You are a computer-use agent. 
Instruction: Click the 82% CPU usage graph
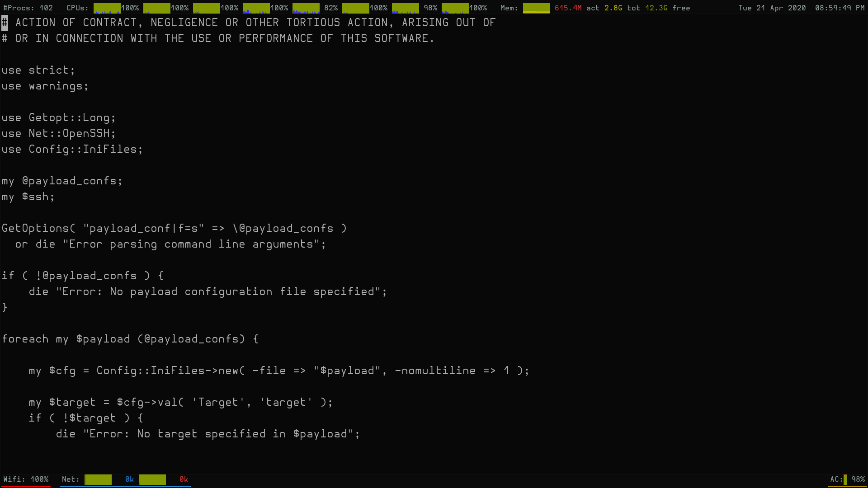tap(306, 8)
